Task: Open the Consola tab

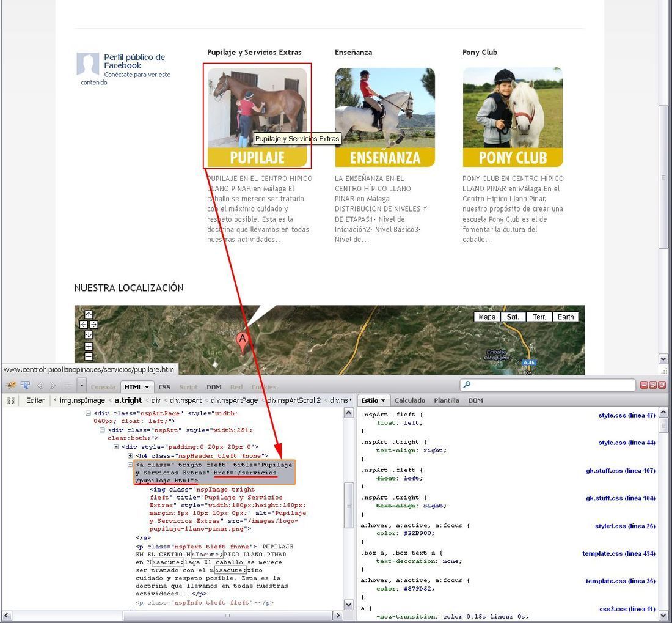Action: pos(103,387)
